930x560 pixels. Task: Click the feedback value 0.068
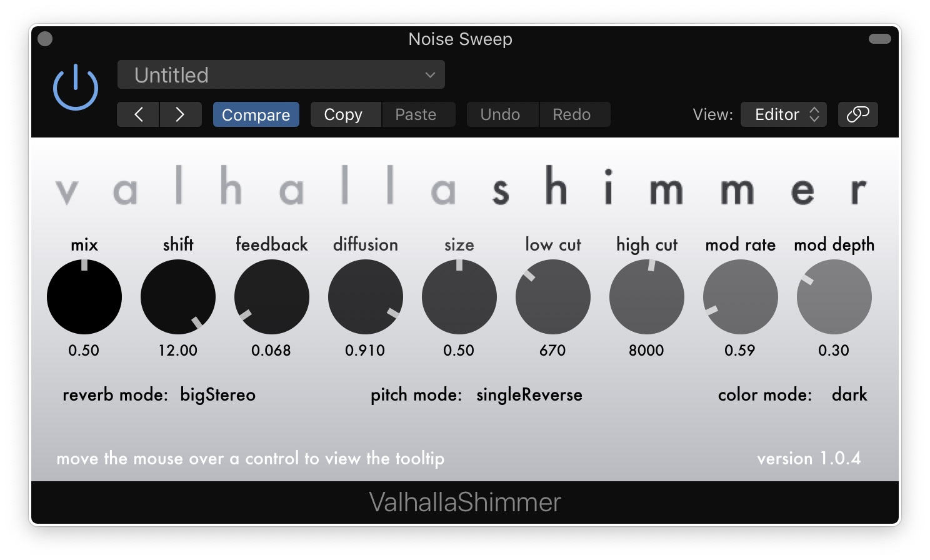[x=271, y=350]
